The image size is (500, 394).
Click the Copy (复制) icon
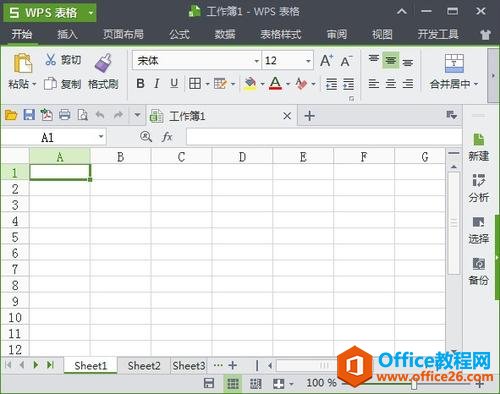50,84
